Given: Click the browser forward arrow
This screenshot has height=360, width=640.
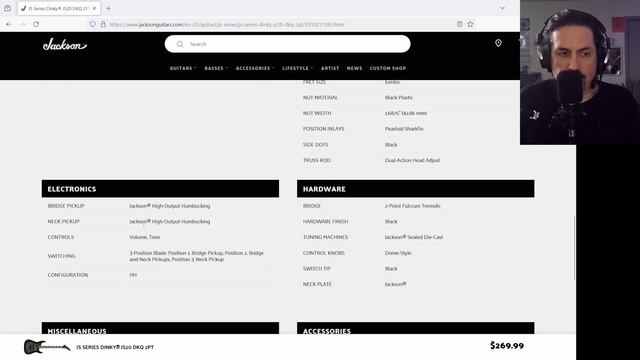Looking at the screenshot, I should tap(23, 24).
